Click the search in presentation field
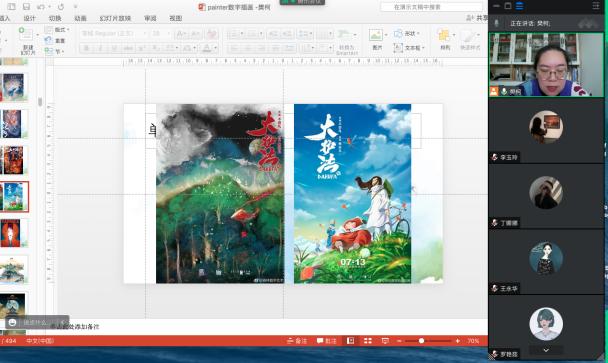The width and height of the screenshot is (608, 363). click(x=432, y=7)
